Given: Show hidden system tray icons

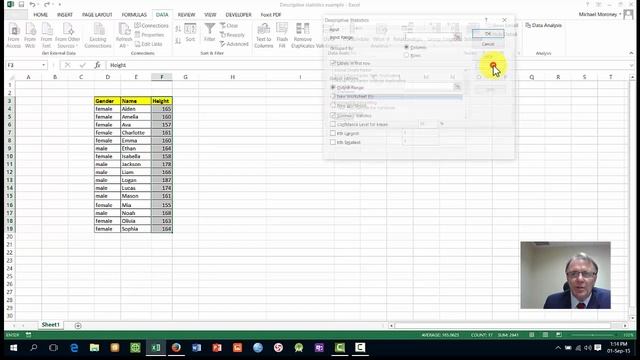Looking at the screenshot, I should point(558,348).
